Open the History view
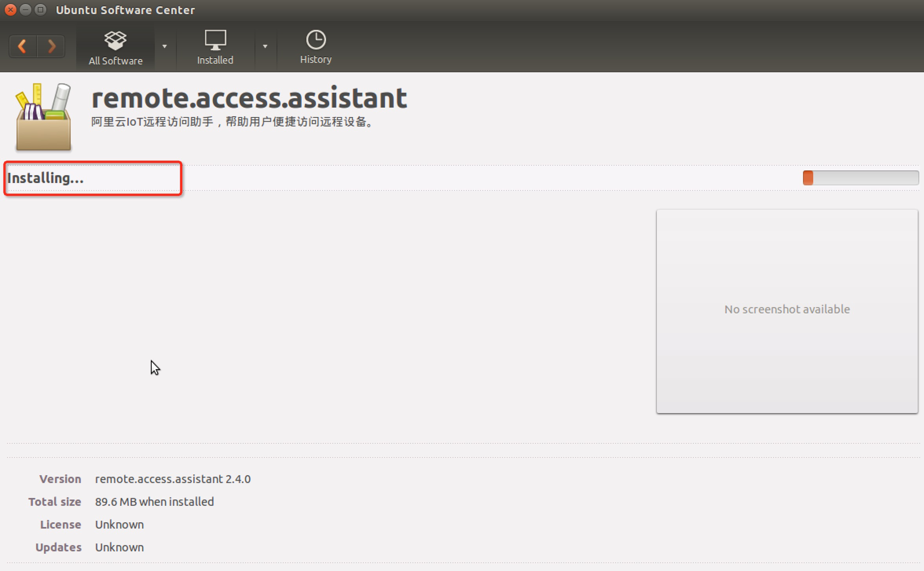This screenshot has height=571, width=924. pyautogui.click(x=316, y=47)
